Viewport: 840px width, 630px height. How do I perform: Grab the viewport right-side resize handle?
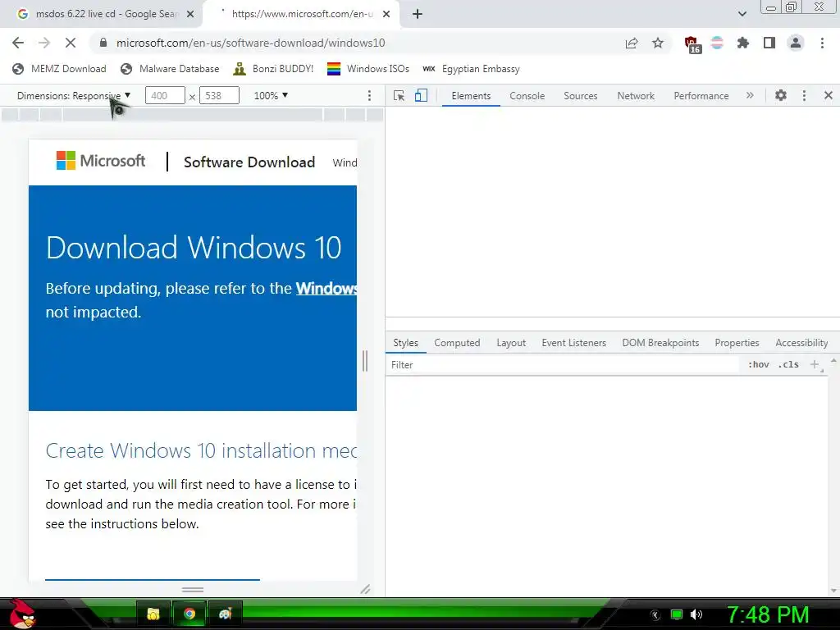(x=365, y=361)
